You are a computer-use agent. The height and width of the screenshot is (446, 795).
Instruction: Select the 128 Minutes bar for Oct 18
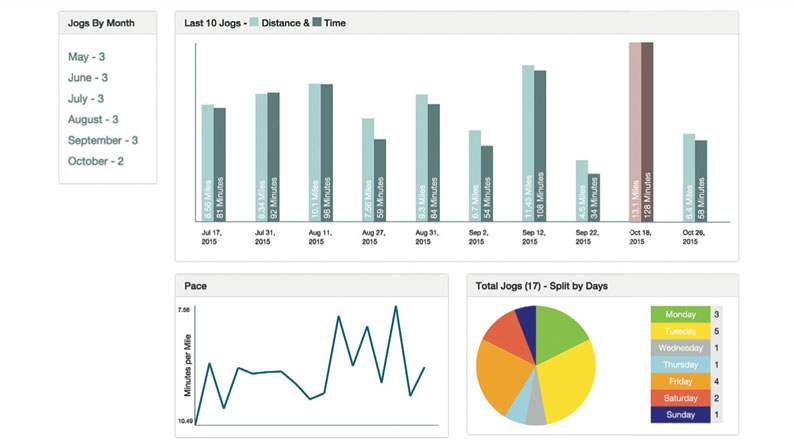(x=647, y=132)
